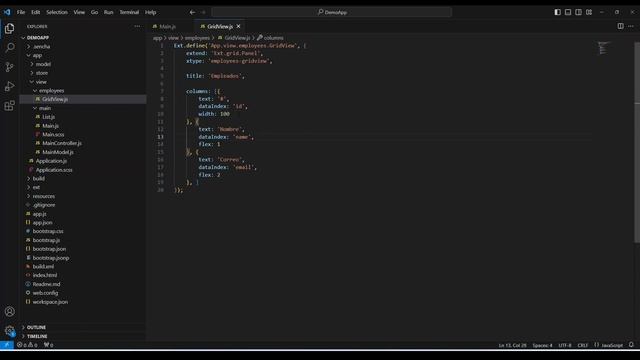Open the Manage gear icon
This screenshot has width=640, height=360.
[9, 331]
